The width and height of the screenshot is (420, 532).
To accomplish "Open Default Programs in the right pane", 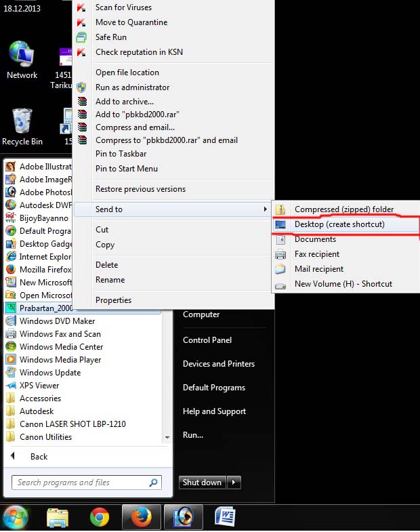I will [x=214, y=388].
